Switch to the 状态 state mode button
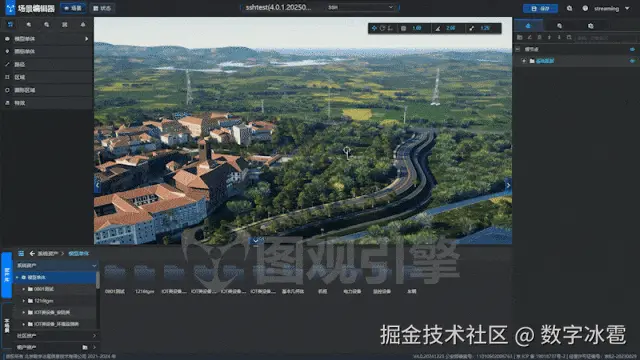The width and height of the screenshot is (640, 360). [x=102, y=8]
